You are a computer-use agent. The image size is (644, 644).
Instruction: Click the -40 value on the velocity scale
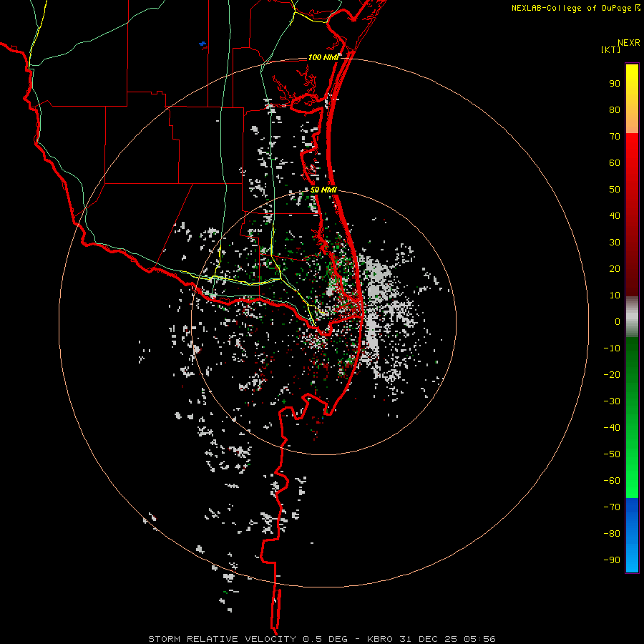click(612, 428)
